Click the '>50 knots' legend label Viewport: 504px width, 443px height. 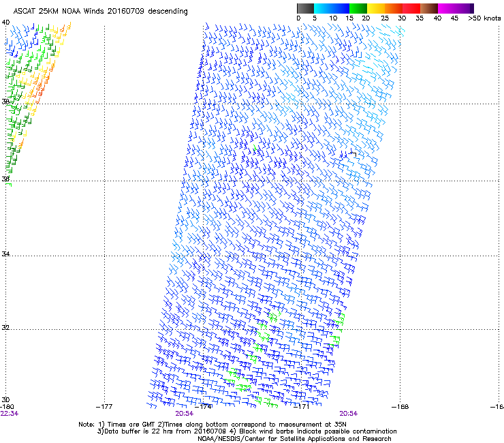tap(484, 18)
